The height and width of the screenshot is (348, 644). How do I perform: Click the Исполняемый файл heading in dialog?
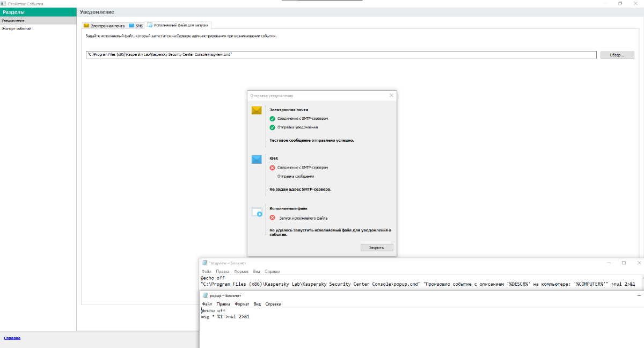pyautogui.click(x=288, y=208)
